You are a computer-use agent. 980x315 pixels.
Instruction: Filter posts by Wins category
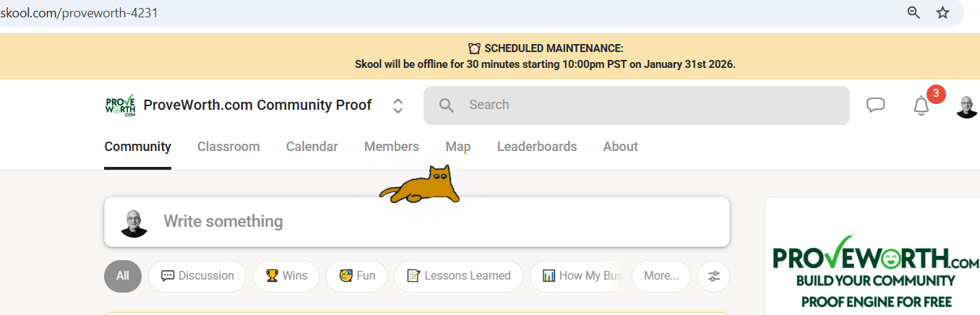286,276
